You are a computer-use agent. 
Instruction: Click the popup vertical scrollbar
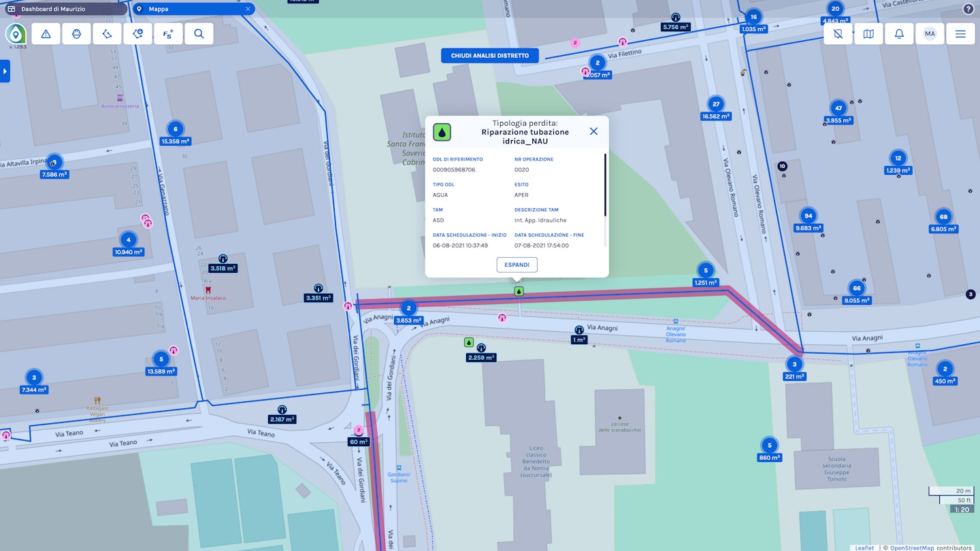click(x=604, y=185)
